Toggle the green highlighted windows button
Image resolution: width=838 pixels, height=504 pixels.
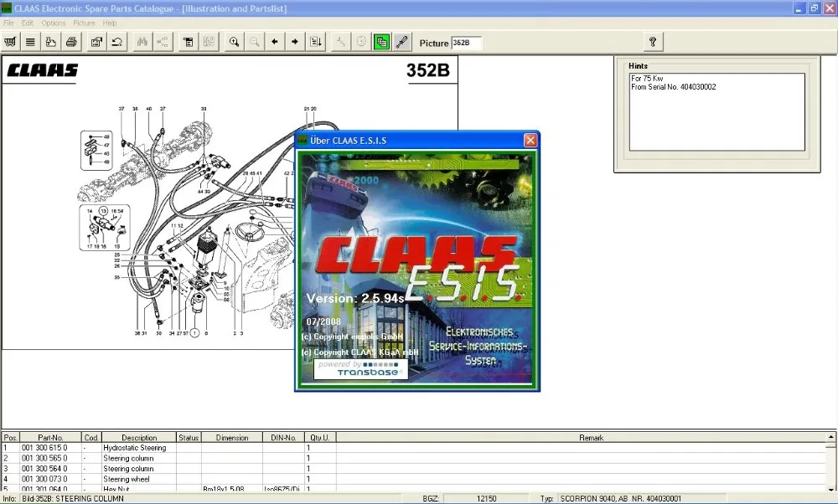tap(381, 42)
